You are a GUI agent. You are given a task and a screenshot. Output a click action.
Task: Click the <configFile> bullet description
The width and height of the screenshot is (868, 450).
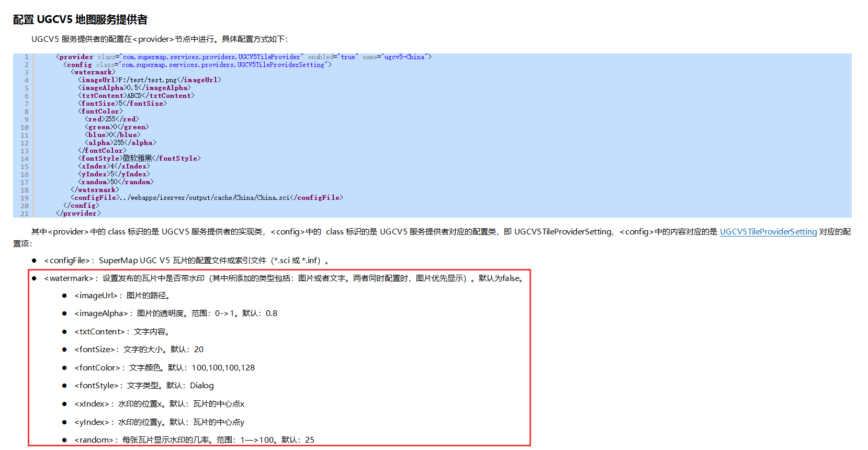point(187,261)
